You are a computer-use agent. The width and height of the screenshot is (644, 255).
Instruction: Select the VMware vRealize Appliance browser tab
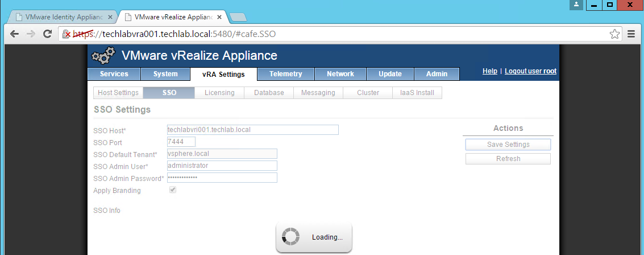[172, 17]
